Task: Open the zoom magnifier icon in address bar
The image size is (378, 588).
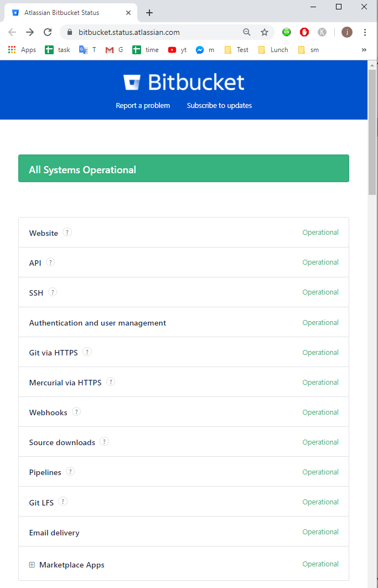Action: [x=247, y=32]
